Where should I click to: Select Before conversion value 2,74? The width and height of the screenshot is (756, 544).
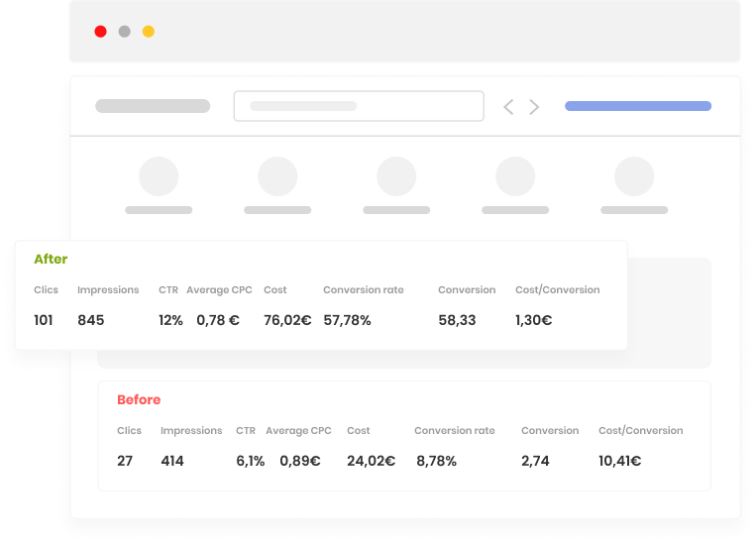coord(535,461)
